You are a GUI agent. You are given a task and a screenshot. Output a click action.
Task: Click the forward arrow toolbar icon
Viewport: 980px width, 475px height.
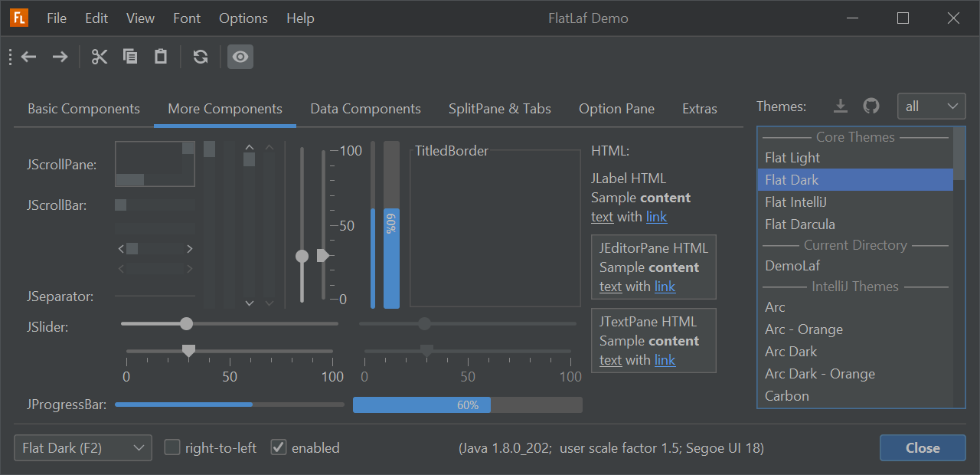60,57
